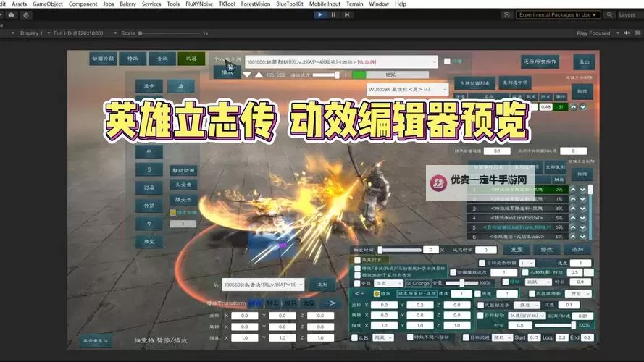This screenshot has height=362, width=644.
Task: Tick the checkbox right of the skill dropdown
Action: point(447,62)
